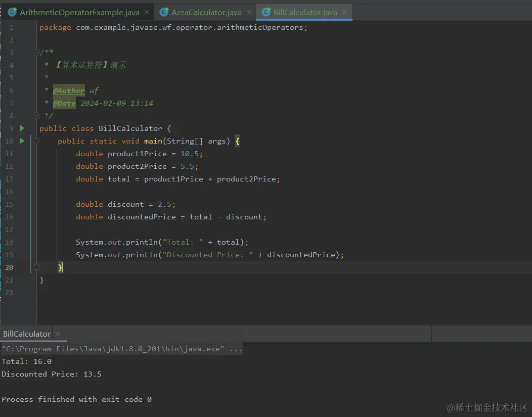Image resolution: width=532 pixels, height=417 pixels.
Task: Click the date 2024-02-09 13:14 in comment
Action: (117, 103)
